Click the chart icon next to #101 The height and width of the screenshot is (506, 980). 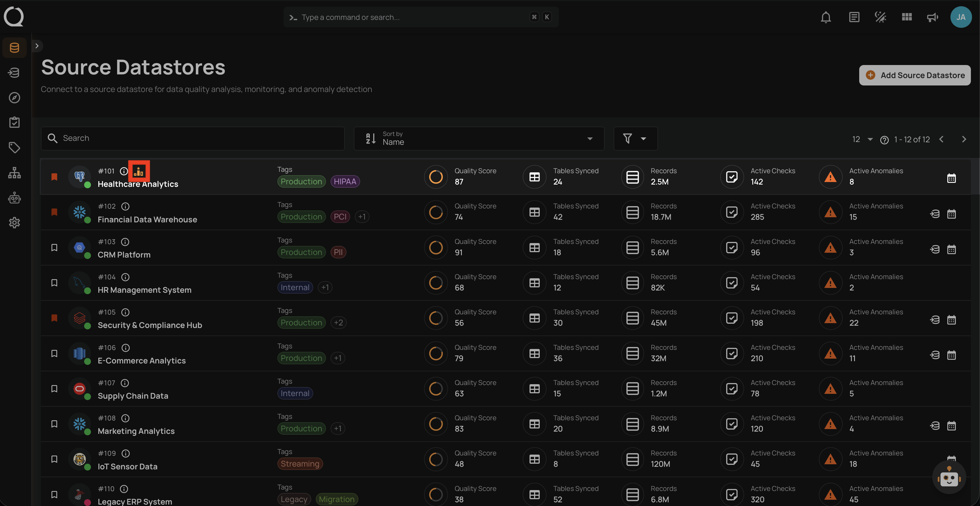[x=139, y=172]
